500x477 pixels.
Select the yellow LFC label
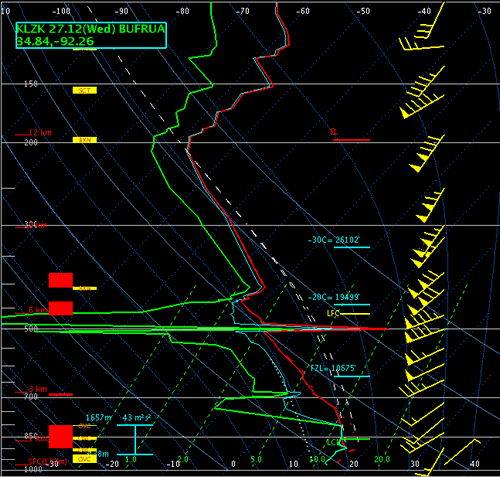(333, 313)
